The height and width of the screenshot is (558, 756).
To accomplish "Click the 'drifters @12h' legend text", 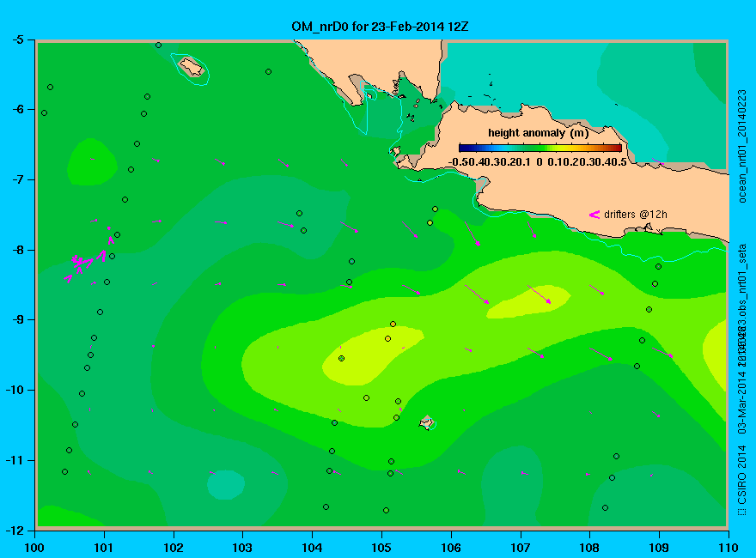I will tap(636, 215).
